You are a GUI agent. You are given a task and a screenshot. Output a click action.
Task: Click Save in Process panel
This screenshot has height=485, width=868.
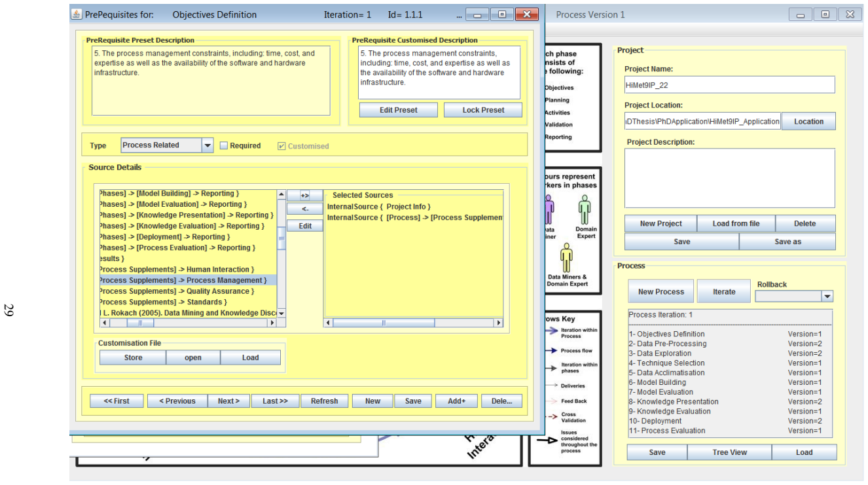tap(657, 452)
